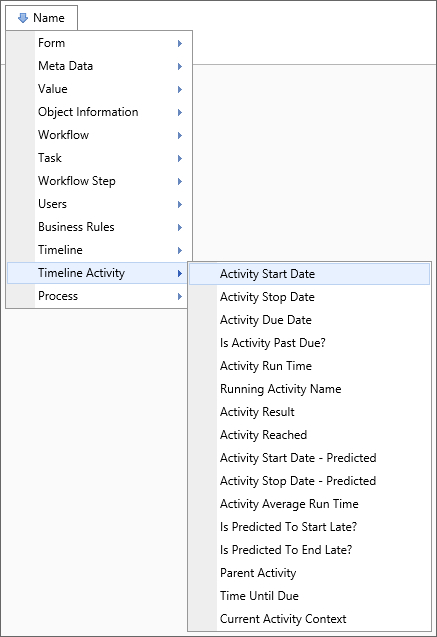Image resolution: width=437 pixels, height=637 pixels.
Task: Select Activity Start Date option
Action: tap(309, 274)
